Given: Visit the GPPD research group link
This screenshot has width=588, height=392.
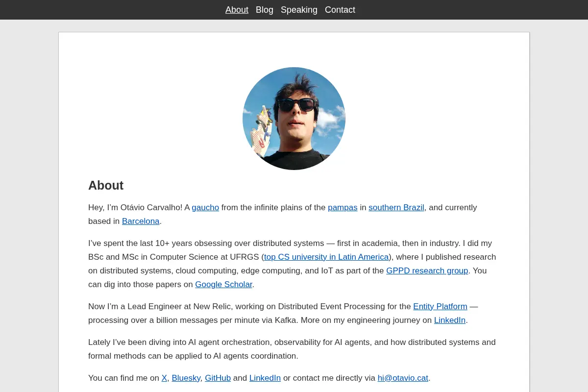Looking at the screenshot, I should 427,270.
